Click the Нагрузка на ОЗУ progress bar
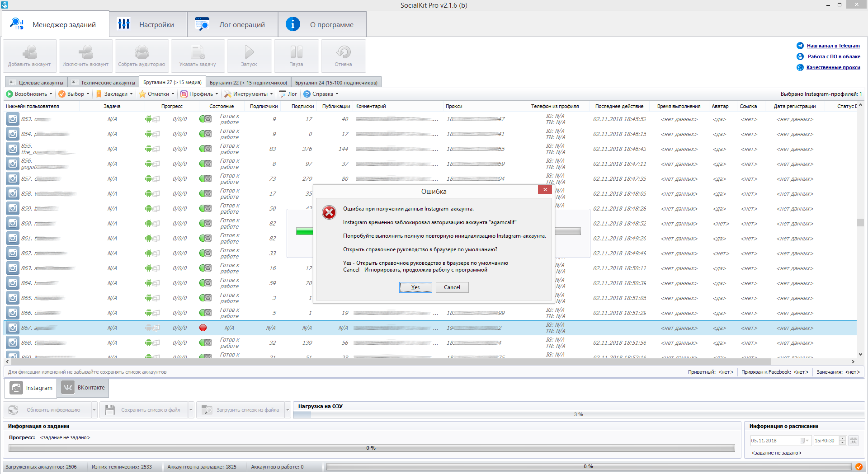This screenshot has height=474, width=868. pos(579,414)
